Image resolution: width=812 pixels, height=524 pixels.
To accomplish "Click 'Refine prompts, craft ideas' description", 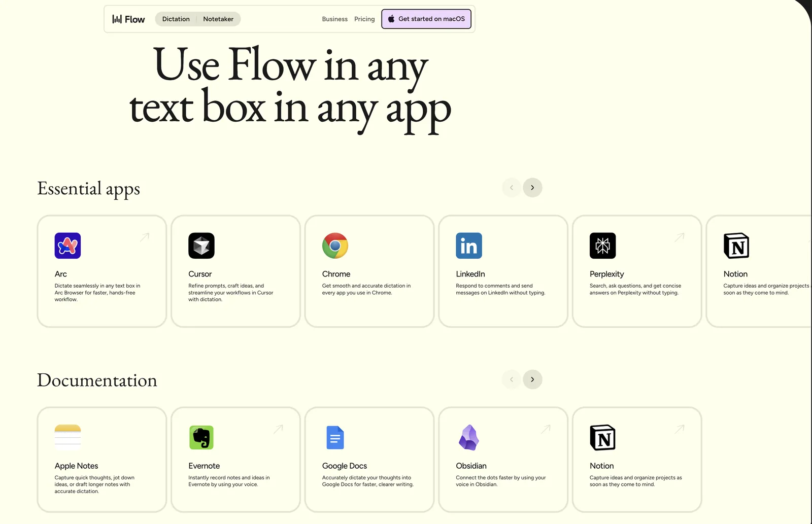I will (x=231, y=293).
